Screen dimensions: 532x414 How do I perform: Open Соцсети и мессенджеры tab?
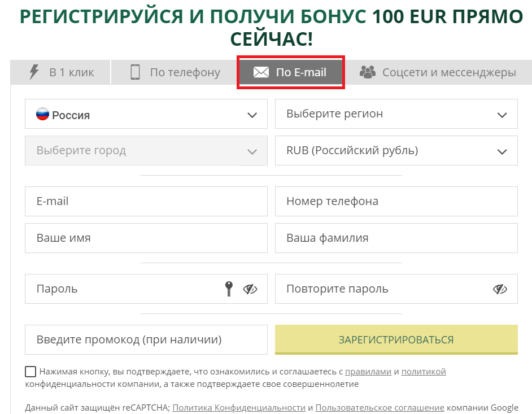[438, 72]
